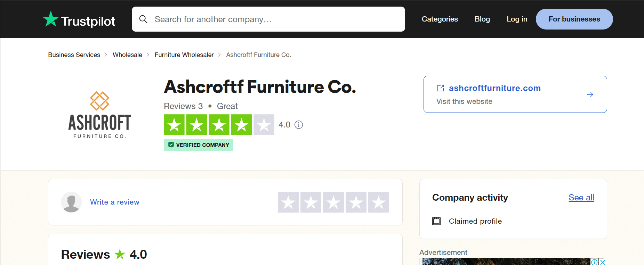Close the advertisement with the X icon
Image resolution: width=644 pixels, height=265 pixels.
tap(603, 262)
